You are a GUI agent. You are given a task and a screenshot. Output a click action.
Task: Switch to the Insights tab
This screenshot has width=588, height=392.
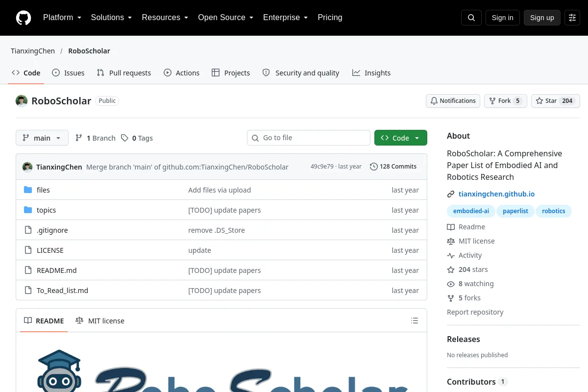(371, 73)
